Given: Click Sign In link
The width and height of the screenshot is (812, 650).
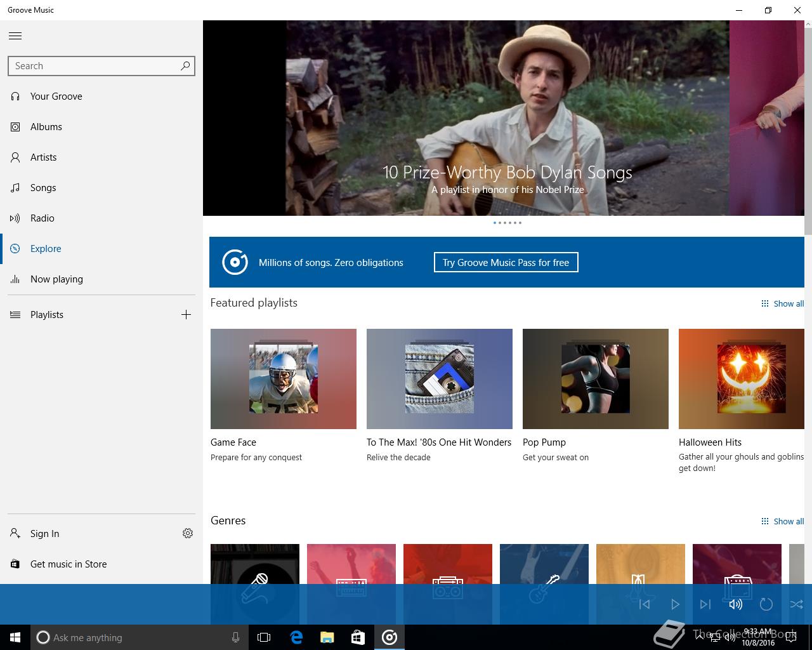Looking at the screenshot, I should click(44, 534).
